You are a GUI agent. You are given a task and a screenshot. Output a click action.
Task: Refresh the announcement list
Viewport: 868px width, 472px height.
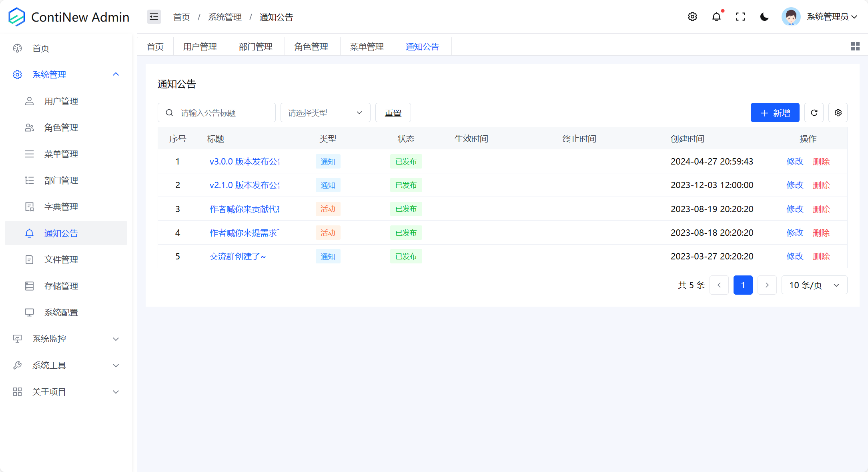pos(814,112)
